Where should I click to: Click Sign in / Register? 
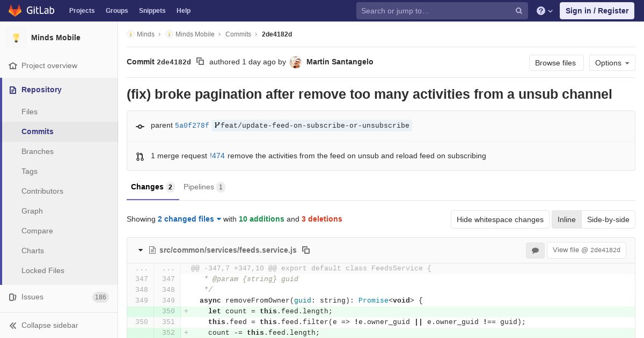pyautogui.click(x=597, y=11)
